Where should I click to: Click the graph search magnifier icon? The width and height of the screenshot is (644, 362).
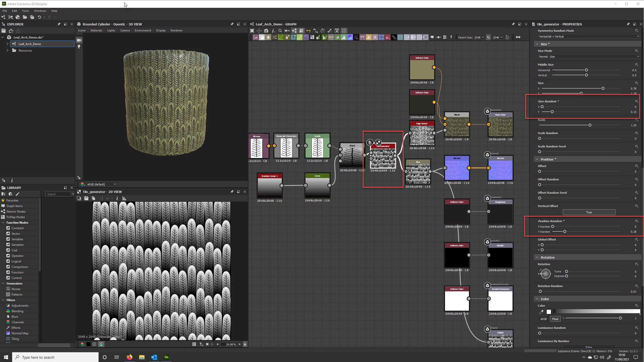click(x=280, y=31)
